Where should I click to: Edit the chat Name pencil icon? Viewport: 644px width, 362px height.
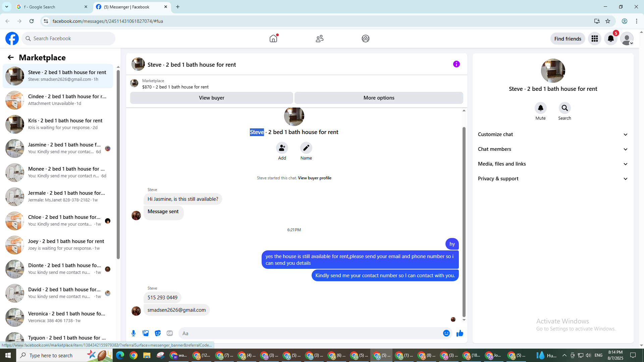[x=306, y=148]
